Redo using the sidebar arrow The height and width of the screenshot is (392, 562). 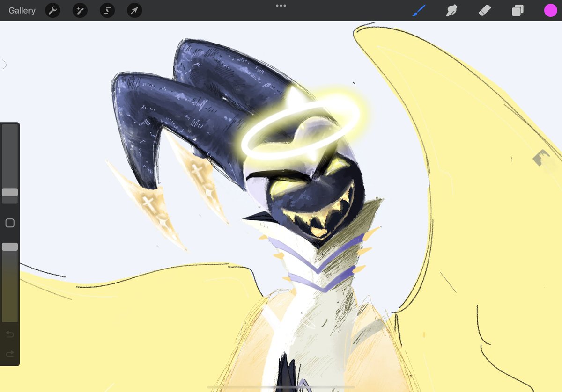10,354
